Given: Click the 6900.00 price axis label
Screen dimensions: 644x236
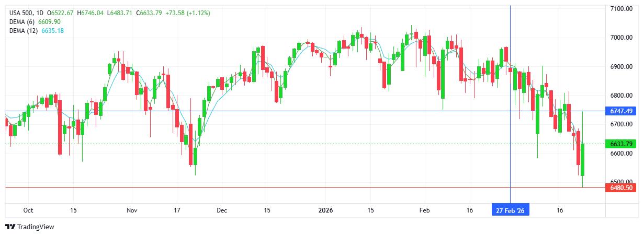Looking at the screenshot, I should (623, 67).
